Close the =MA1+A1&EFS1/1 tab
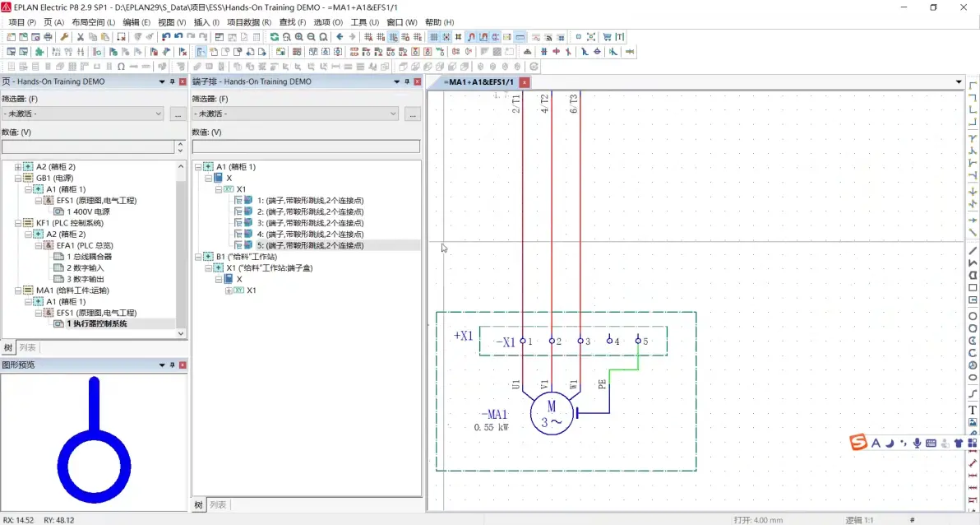 (525, 82)
